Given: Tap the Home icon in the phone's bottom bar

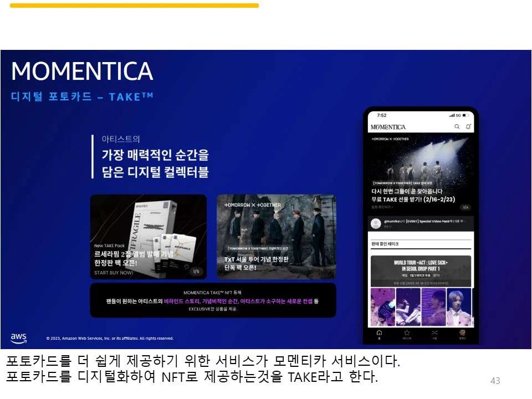Looking at the screenshot, I should click(379, 334).
